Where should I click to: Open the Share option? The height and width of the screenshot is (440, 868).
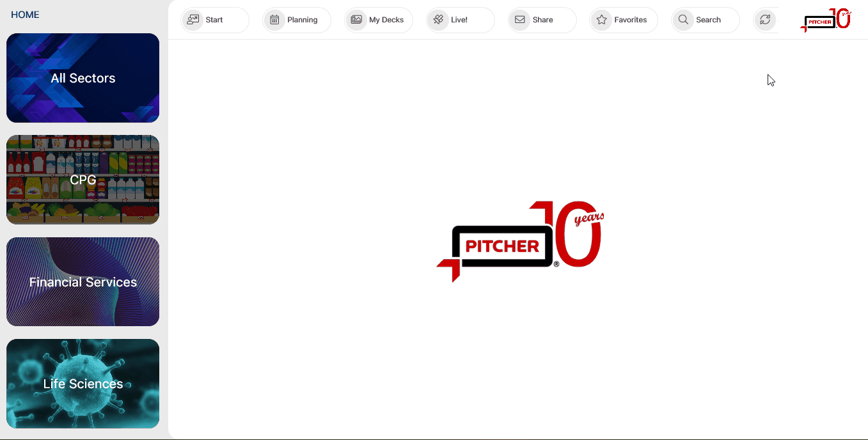pos(541,20)
